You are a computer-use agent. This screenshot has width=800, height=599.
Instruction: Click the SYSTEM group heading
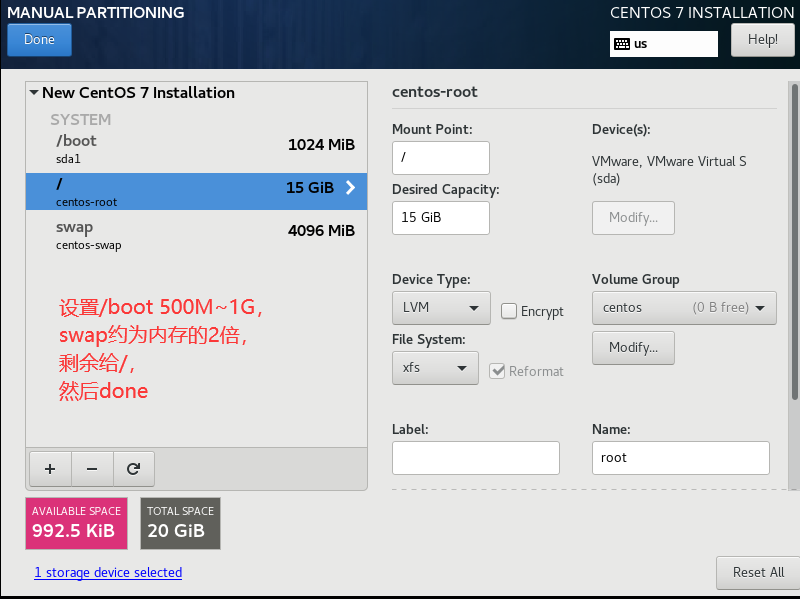click(x=81, y=119)
